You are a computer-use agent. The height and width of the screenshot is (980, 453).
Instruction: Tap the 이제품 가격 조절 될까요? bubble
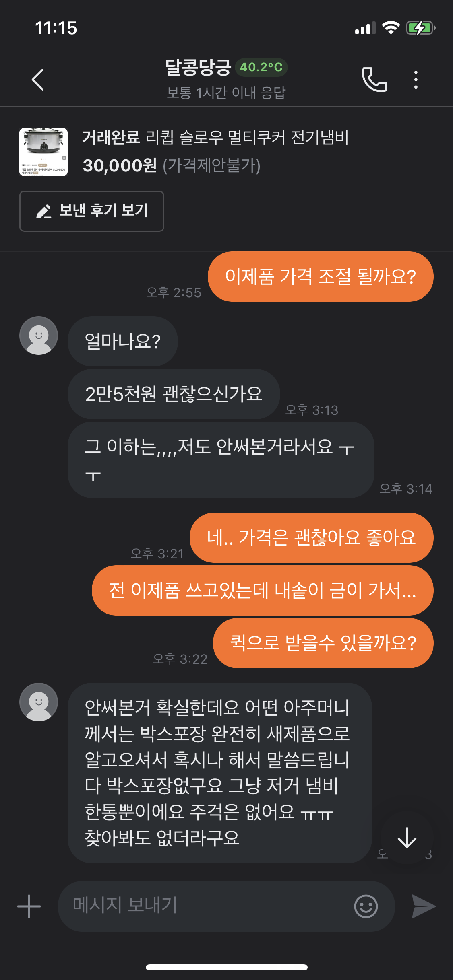tap(321, 277)
